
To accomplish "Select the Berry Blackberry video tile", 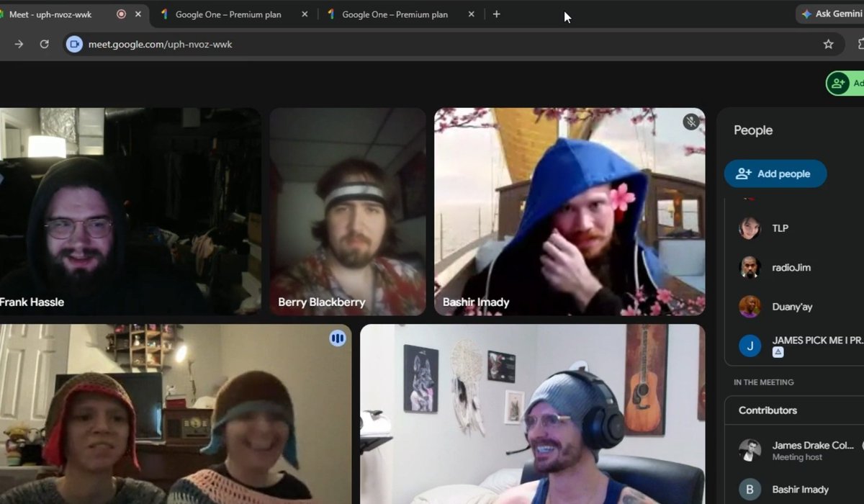I will point(348,212).
